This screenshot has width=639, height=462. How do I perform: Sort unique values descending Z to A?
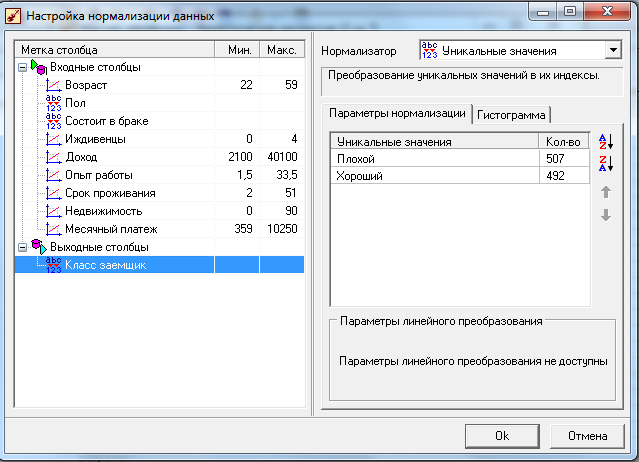click(606, 163)
